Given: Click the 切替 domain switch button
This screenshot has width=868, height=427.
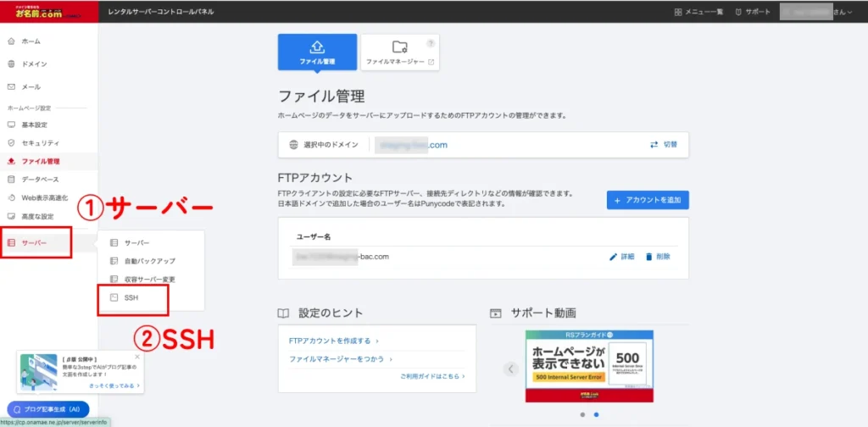Looking at the screenshot, I should (663, 145).
